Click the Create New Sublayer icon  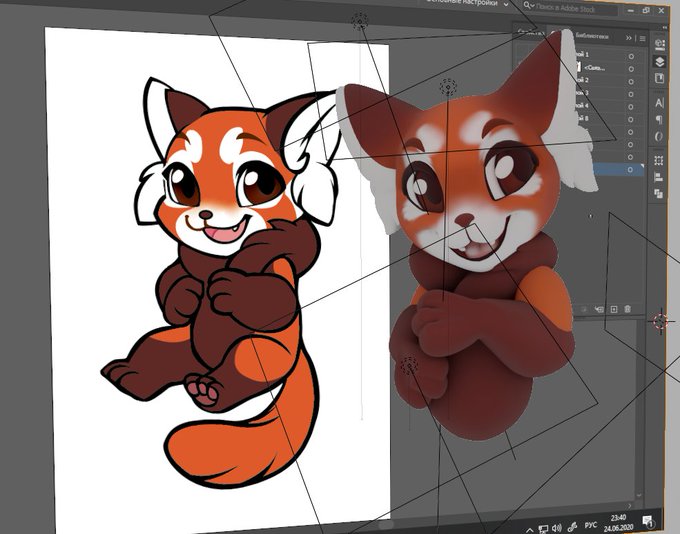pos(599,309)
